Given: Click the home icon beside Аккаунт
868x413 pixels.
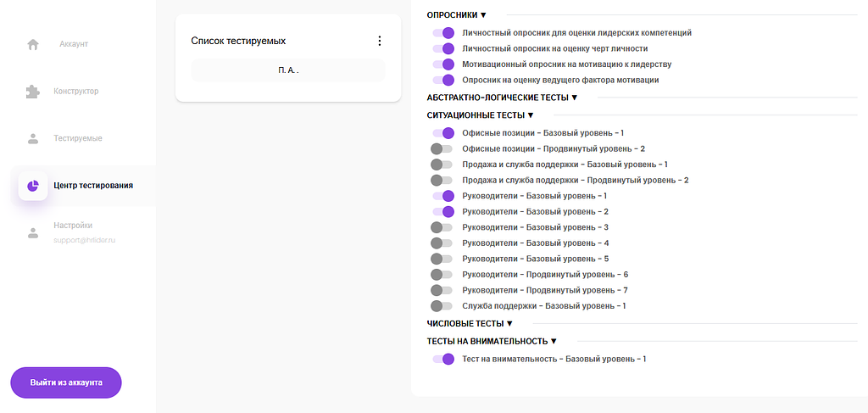Looking at the screenshot, I should click(33, 44).
